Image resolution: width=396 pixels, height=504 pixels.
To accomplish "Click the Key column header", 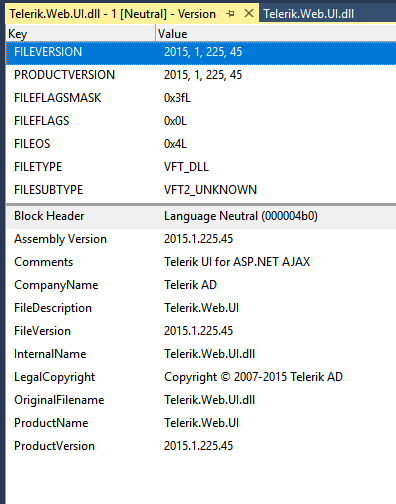I will click(80, 34).
